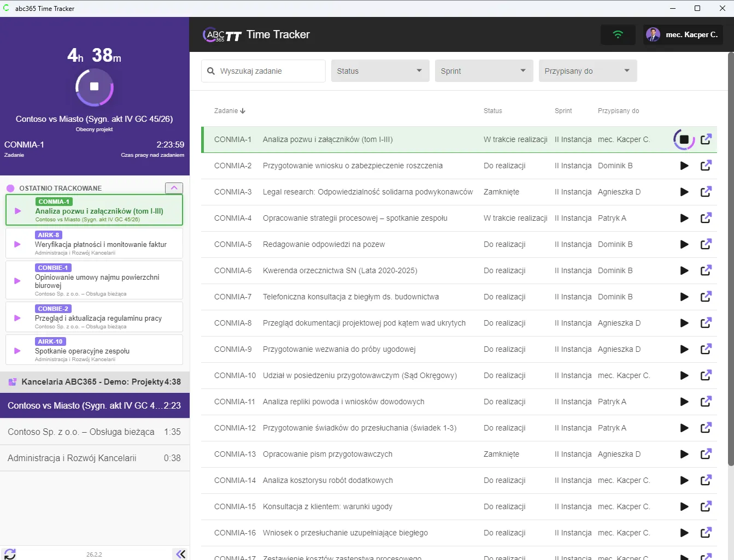Start tracking CONMIA-6 Kwerenda orzecznictwa
The image size is (734, 560).
(684, 270)
